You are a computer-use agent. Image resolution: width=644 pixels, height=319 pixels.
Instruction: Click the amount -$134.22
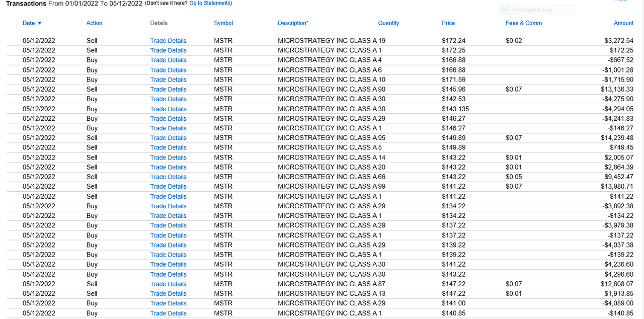620,216
